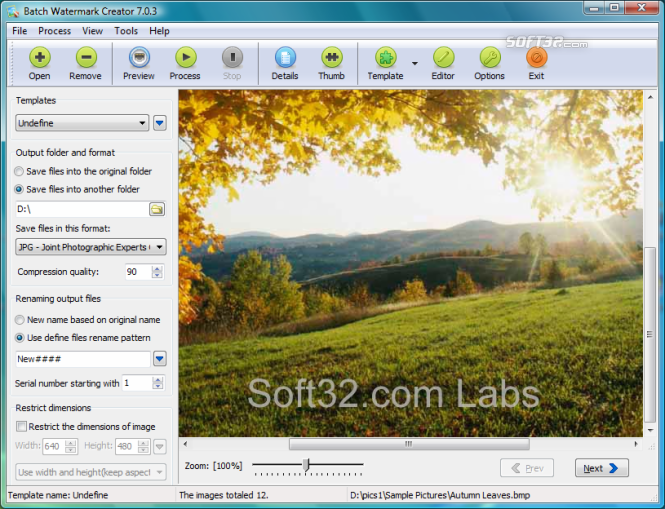Start batch with the Process icon
The image size is (665, 509).
pyautogui.click(x=186, y=57)
